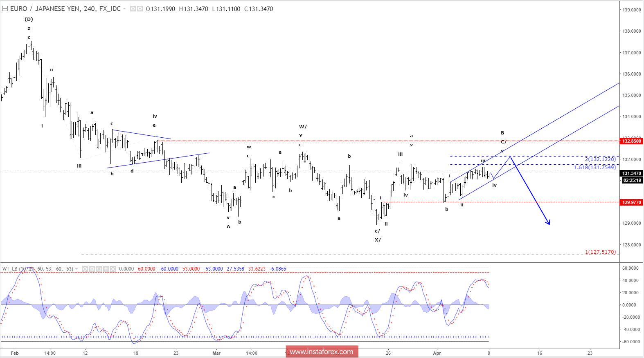Click the 137.0000 price scale label
Image resolution: width=644 pixels, height=358 pixels.
tap(632, 53)
